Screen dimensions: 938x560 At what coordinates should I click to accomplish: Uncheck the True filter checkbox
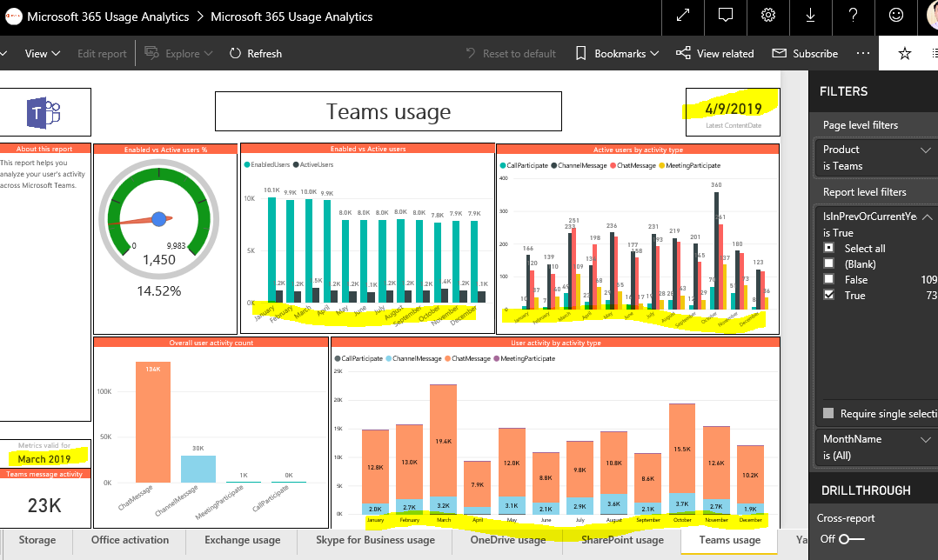829,295
